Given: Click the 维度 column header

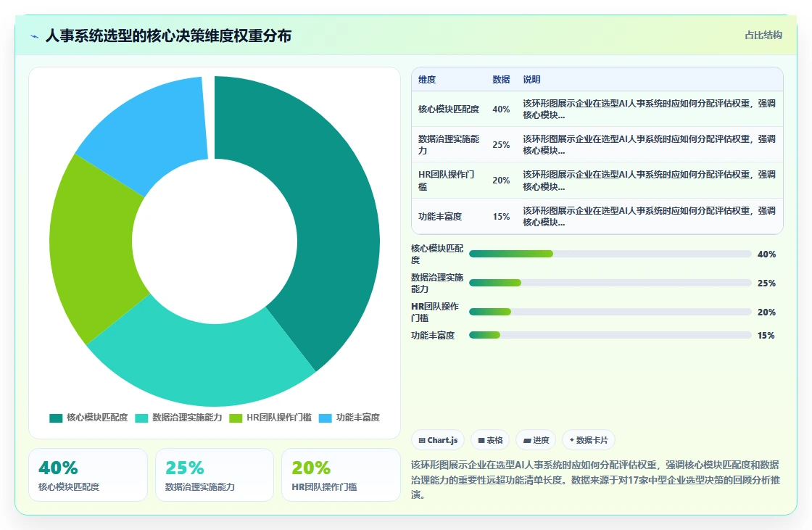Looking at the screenshot, I should (x=427, y=79).
